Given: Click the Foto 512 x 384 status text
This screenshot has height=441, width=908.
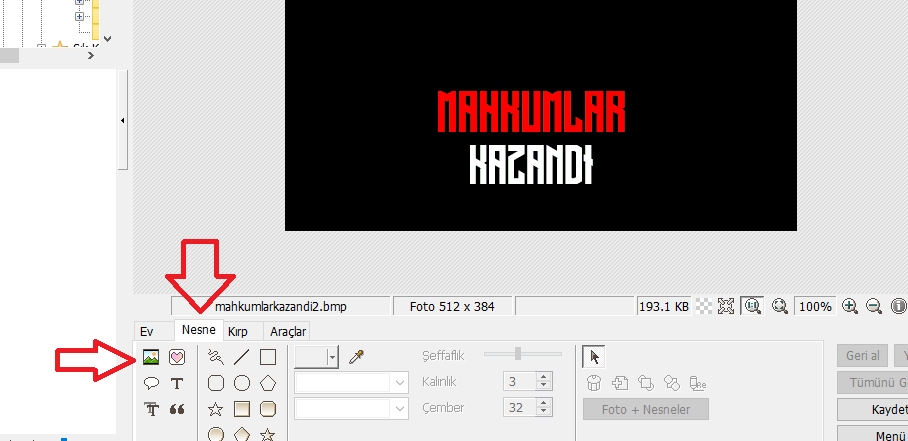Looking at the screenshot, I should [452, 306].
